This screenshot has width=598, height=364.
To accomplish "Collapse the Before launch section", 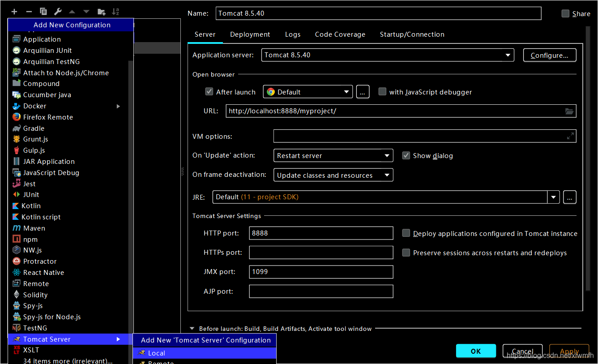I will (192, 329).
